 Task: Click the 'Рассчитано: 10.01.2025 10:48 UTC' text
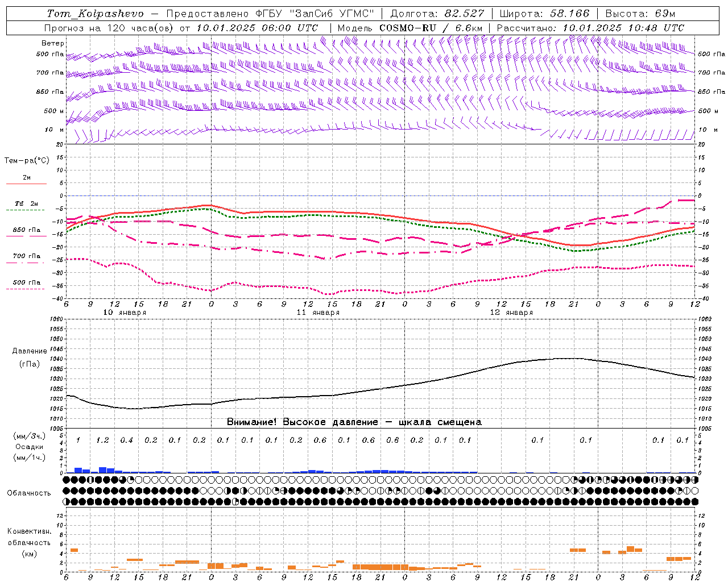[x=590, y=28]
